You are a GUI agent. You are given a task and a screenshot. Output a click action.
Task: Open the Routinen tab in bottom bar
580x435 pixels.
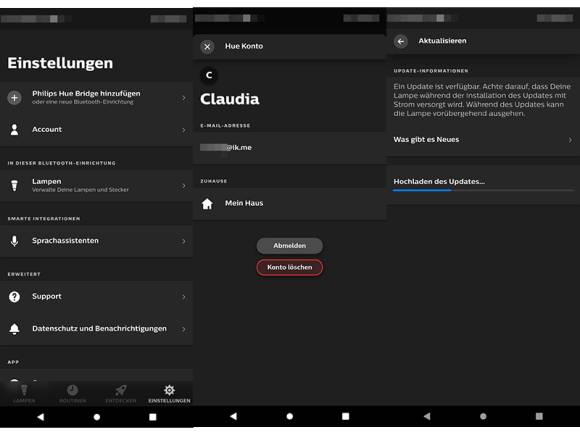pos(72,394)
